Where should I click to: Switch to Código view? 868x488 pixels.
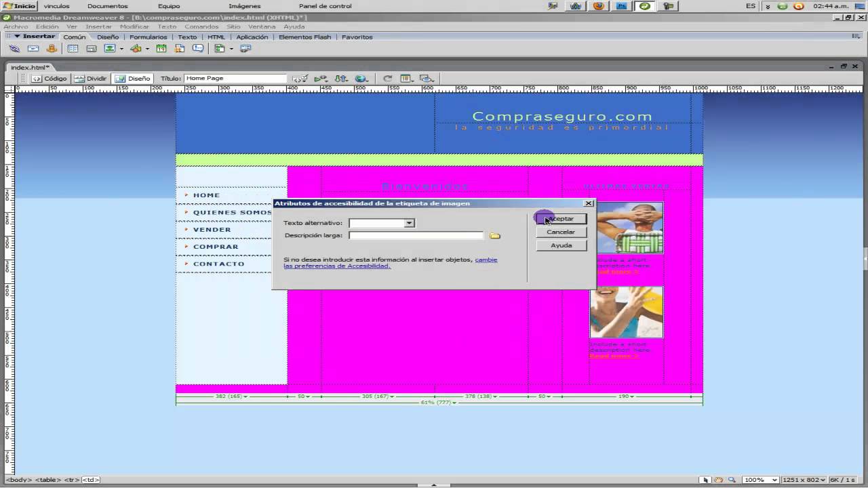point(50,79)
